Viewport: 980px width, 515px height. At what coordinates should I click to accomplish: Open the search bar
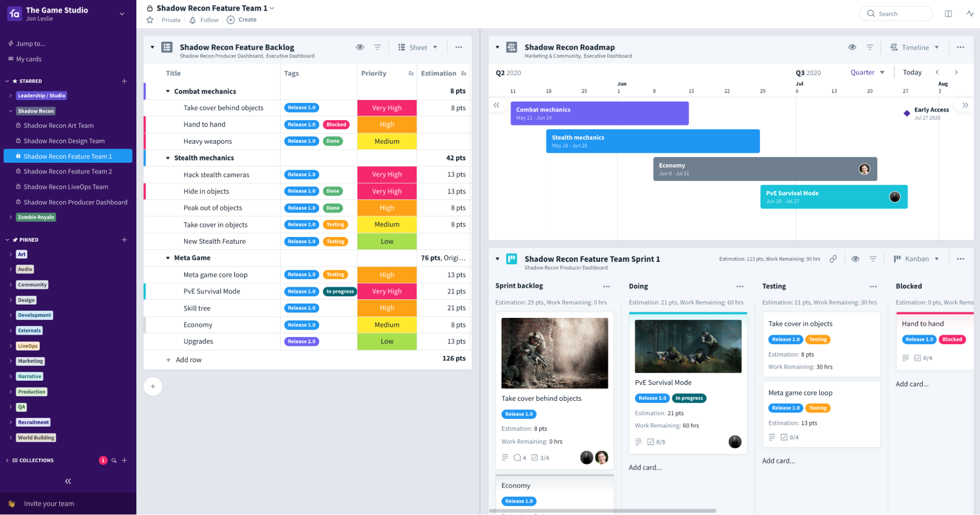[x=896, y=13]
